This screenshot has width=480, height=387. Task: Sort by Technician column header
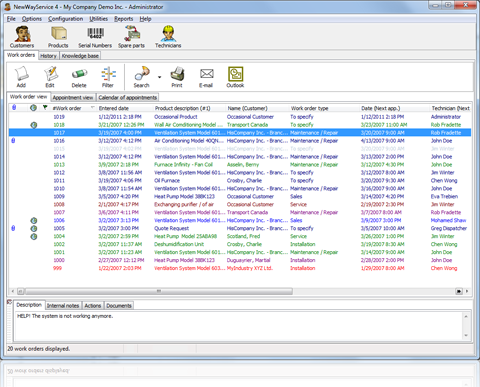(x=450, y=108)
